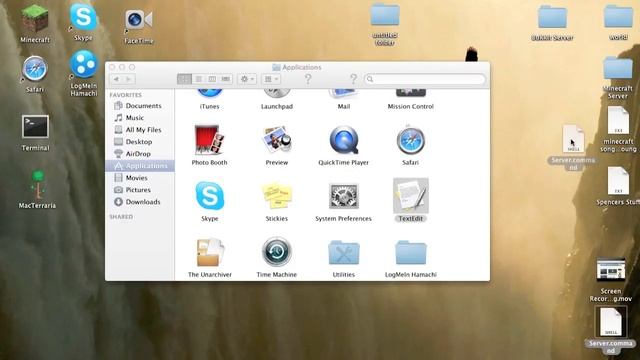Go back in Finder navigation
The height and width of the screenshot is (360, 640).
(116, 79)
